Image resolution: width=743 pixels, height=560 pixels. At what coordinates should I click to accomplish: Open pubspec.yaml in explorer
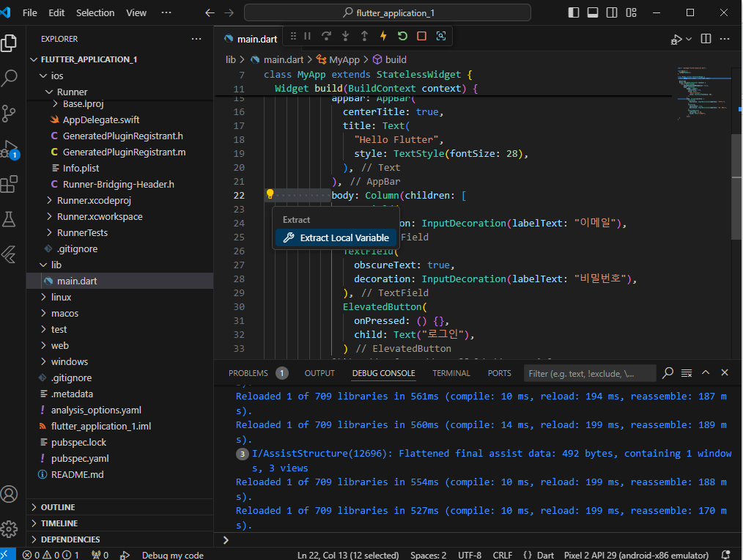[x=80, y=459]
